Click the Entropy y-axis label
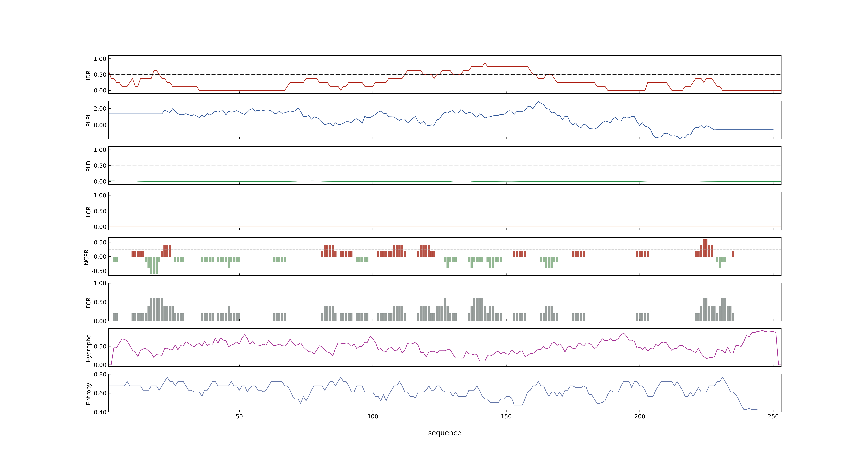The width and height of the screenshot is (868, 463). click(88, 393)
